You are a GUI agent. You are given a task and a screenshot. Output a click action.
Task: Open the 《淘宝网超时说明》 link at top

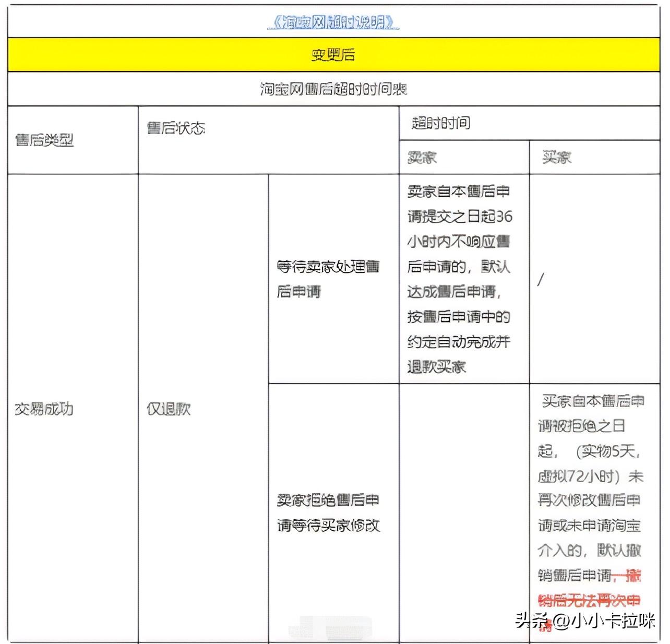tap(333, 22)
